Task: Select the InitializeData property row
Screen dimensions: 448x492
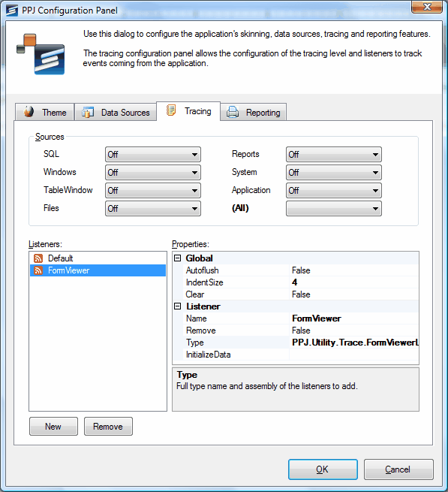Action: (x=301, y=355)
